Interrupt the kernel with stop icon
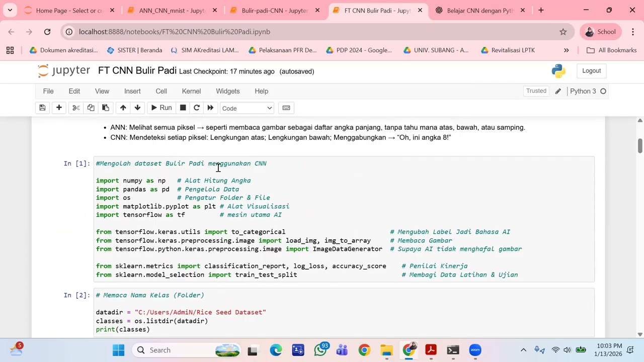Image resolution: width=644 pixels, height=362 pixels. coord(183,108)
